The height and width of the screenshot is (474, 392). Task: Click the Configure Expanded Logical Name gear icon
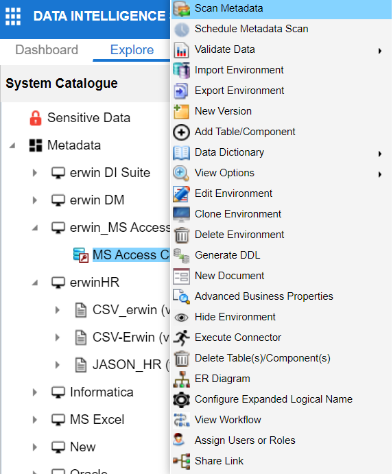click(x=181, y=399)
